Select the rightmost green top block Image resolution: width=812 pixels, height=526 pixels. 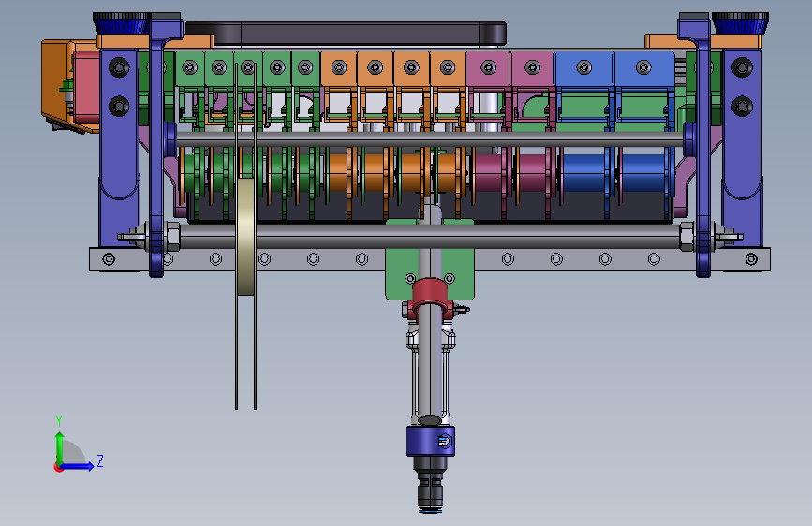coord(305,68)
